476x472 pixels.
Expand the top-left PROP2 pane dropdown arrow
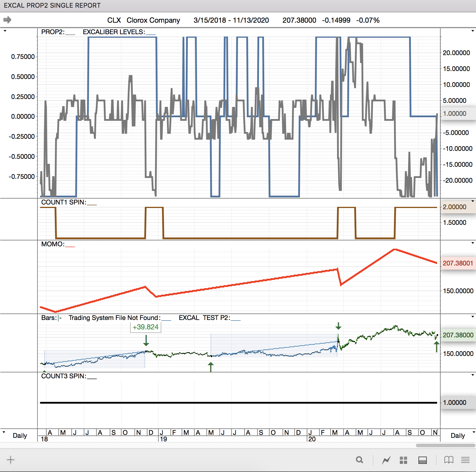point(5,31)
